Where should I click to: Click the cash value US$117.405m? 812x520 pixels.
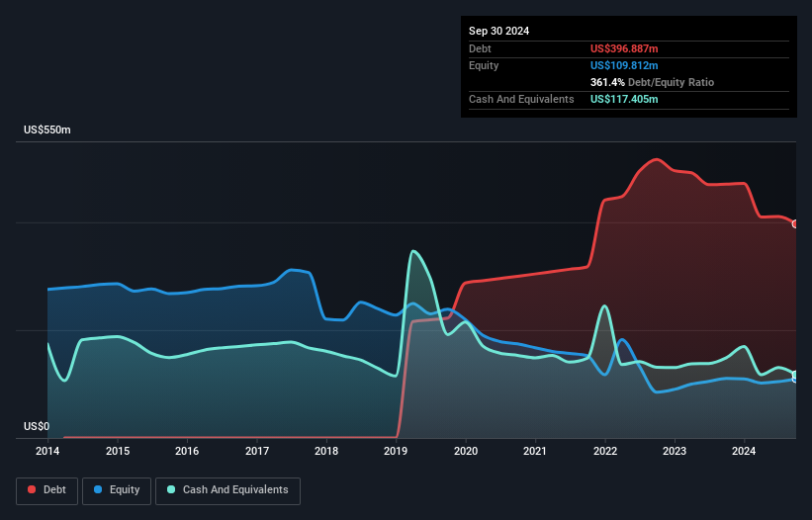pos(624,99)
